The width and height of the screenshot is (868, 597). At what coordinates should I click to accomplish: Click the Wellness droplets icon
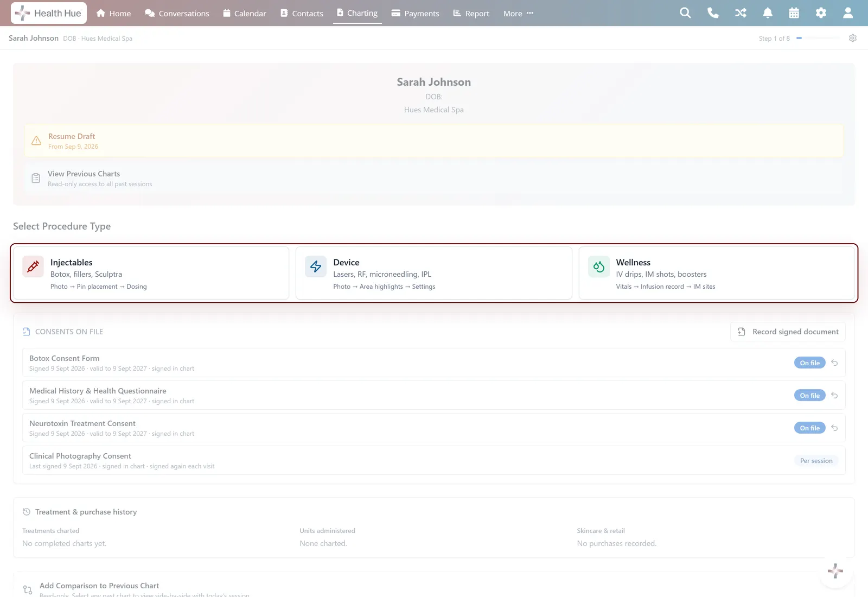(x=599, y=266)
